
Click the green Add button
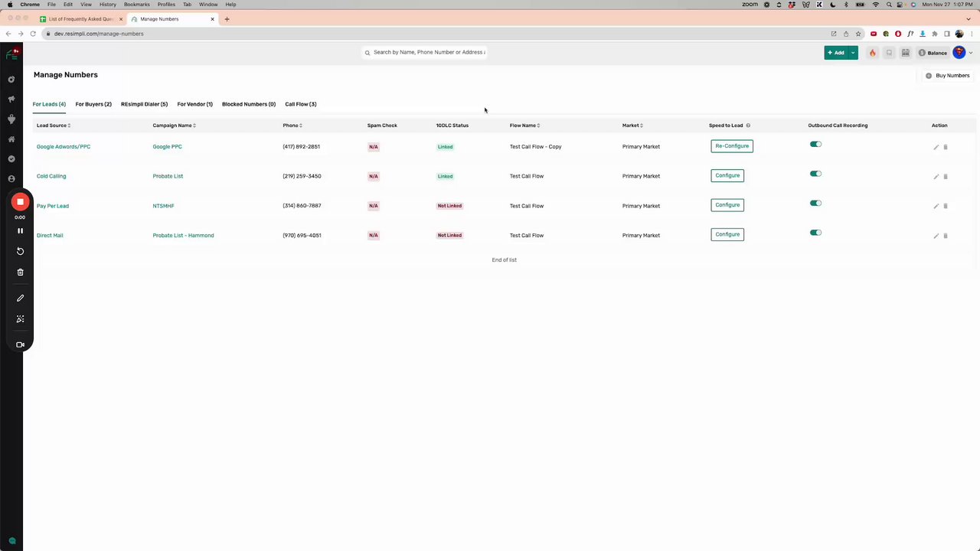pos(836,53)
